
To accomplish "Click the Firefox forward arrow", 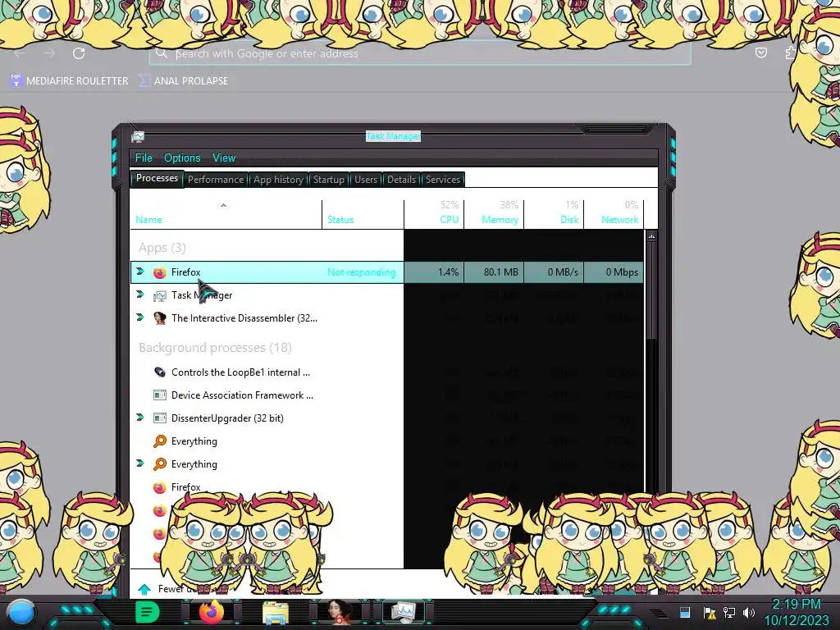I will (49, 53).
